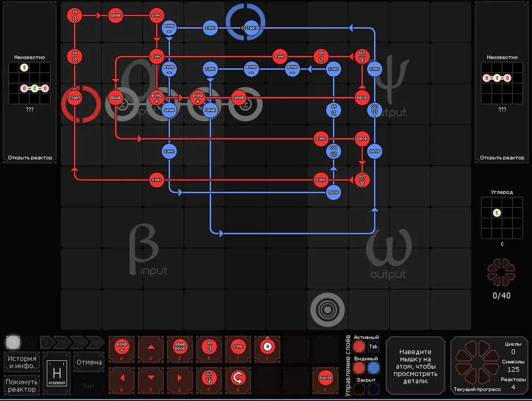Click the Углерод carbon atom preview
The width and height of the screenshot is (532, 401).
(x=502, y=218)
